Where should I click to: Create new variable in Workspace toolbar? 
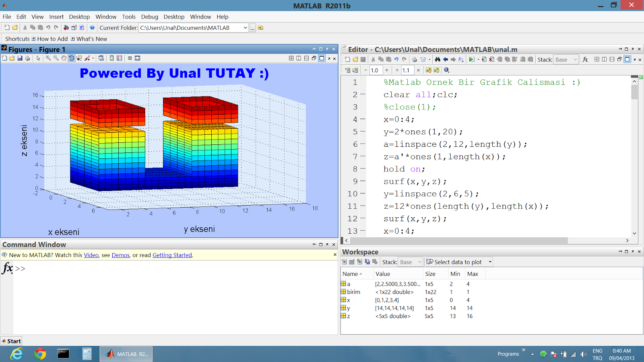[x=344, y=262]
